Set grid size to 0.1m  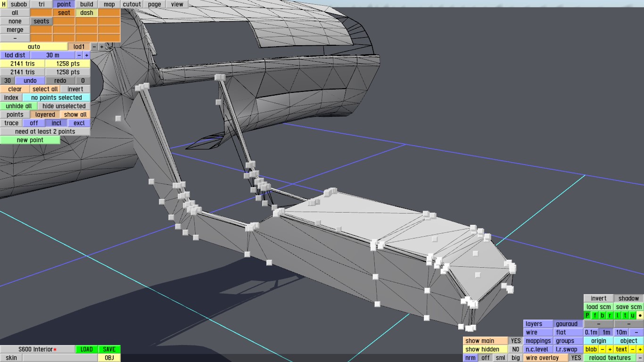coord(591,332)
